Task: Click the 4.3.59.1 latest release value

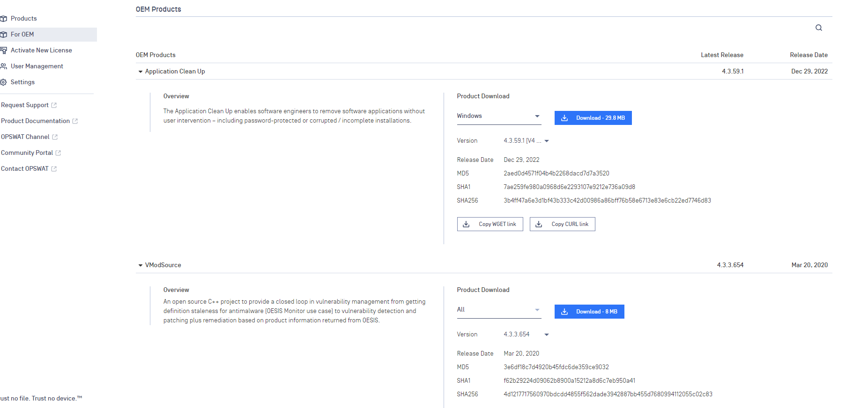Action: (733, 72)
